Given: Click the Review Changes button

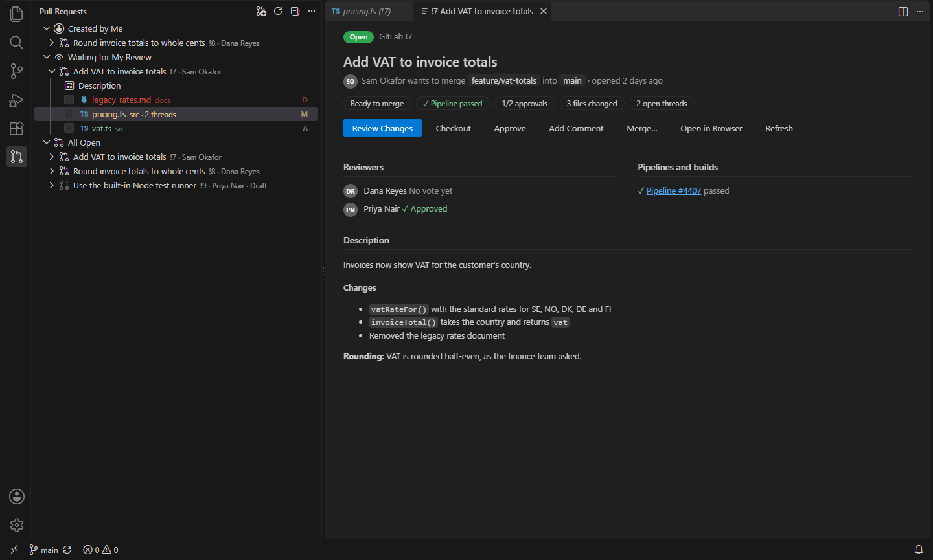Looking at the screenshot, I should pyautogui.click(x=382, y=128).
